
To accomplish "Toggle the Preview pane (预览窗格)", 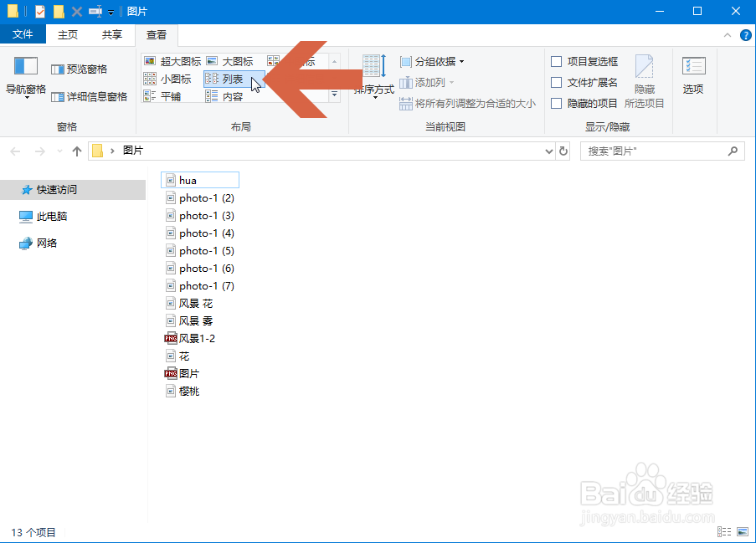I will (79, 69).
